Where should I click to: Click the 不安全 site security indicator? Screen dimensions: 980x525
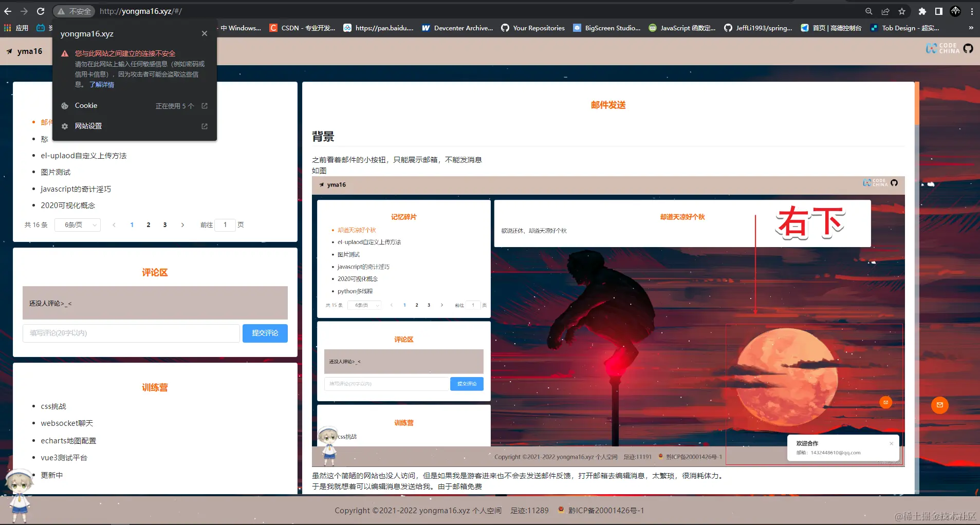pos(73,11)
